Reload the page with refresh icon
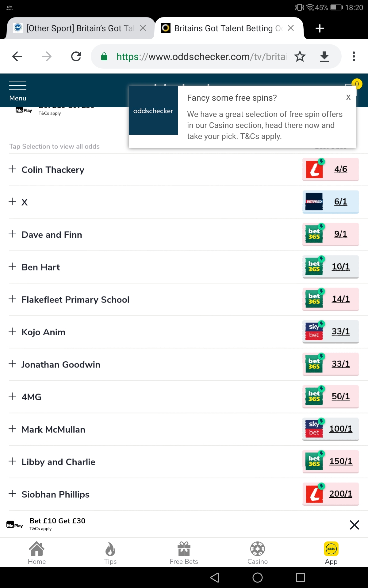Viewport: 368px width, 588px height. click(76, 56)
